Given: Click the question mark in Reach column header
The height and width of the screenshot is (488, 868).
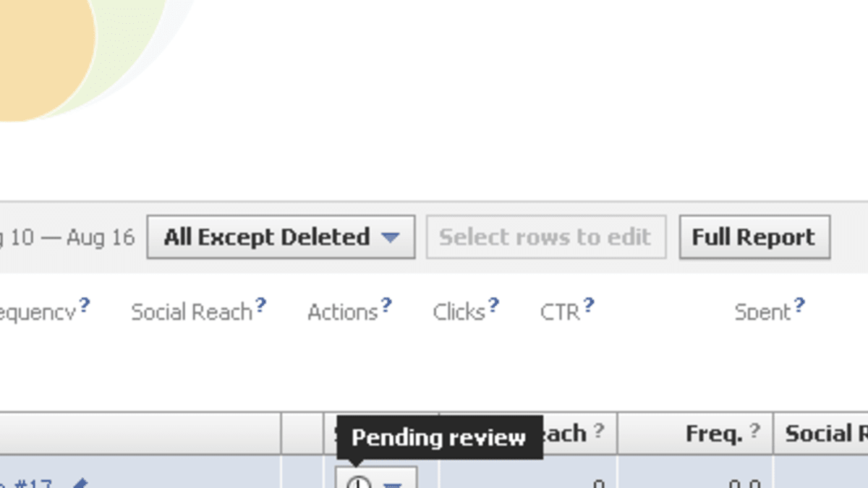Looking at the screenshot, I should pos(598,432).
